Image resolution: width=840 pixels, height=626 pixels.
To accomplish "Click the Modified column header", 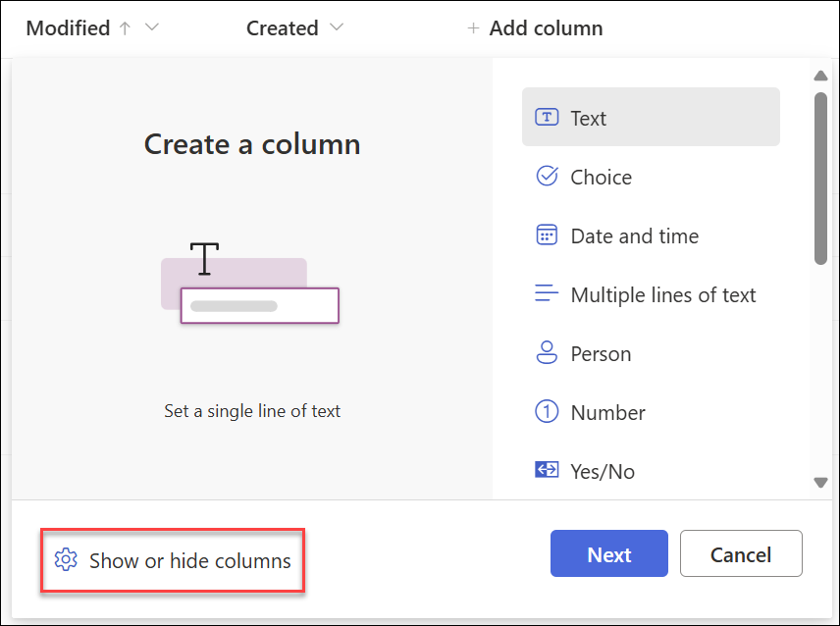I will (x=69, y=28).
